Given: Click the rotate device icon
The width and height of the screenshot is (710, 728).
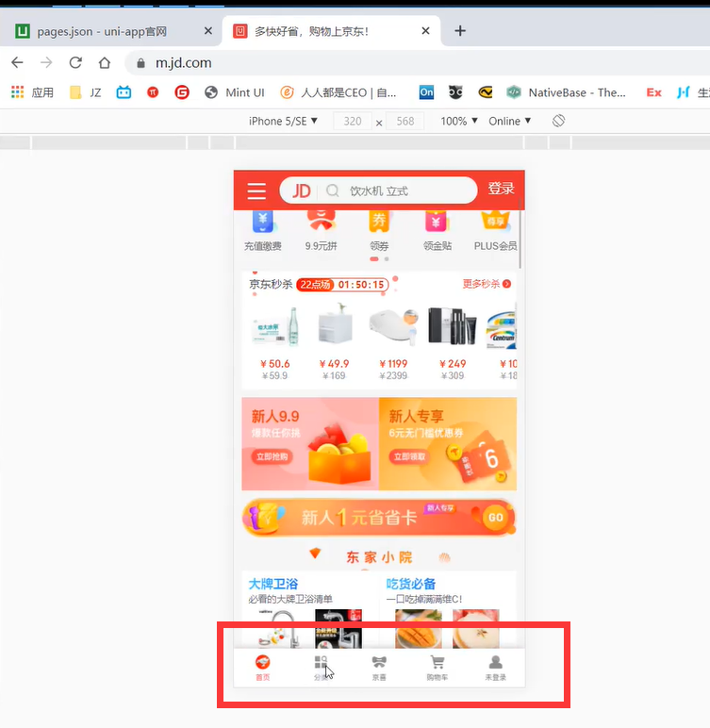Looking at the screenshot, I should pyautogui.click(x=558, y=122).
